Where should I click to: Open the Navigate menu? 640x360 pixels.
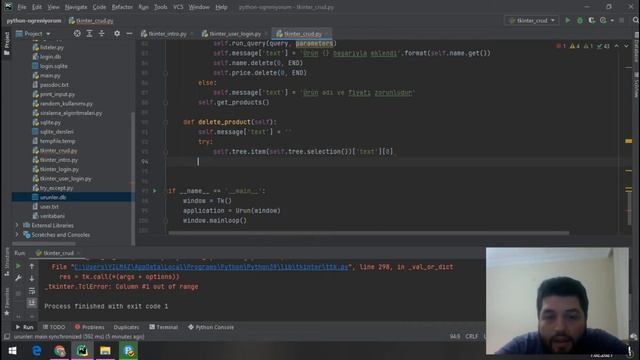(76, 7)
